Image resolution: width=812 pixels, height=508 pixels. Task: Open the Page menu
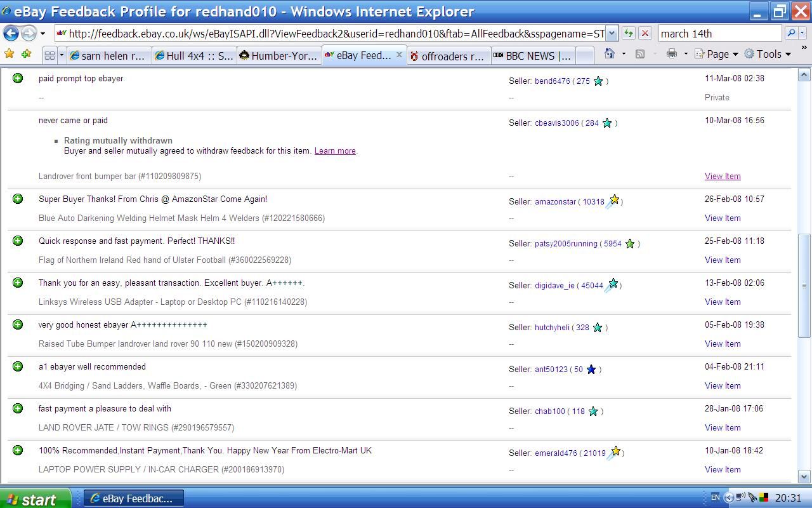717,54
